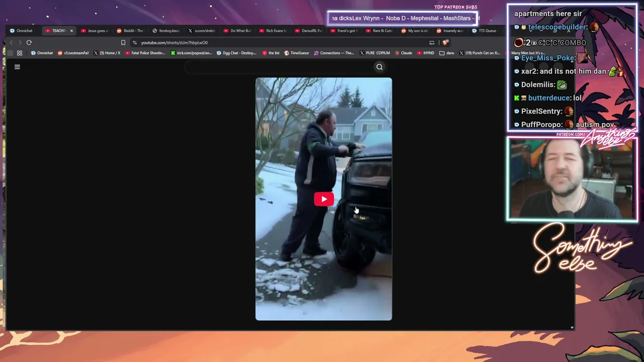Open the femboy.bea tab
This screenshot has width=644, height=362.
[166, 31]
